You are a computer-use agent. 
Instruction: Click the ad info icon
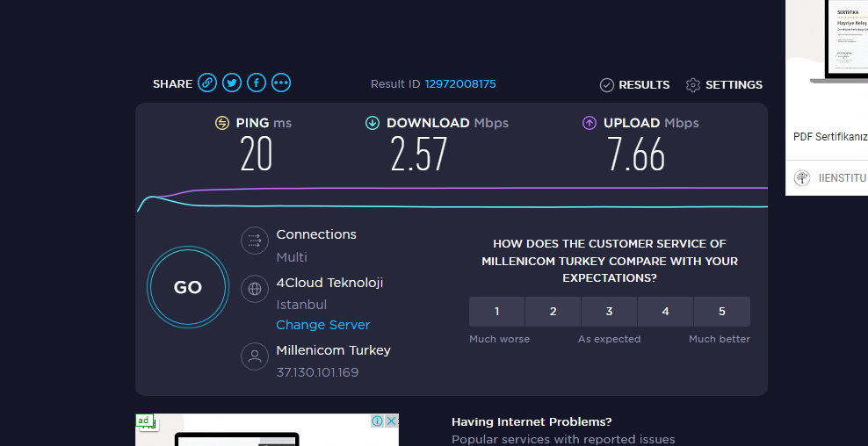[x=378, y=421]
